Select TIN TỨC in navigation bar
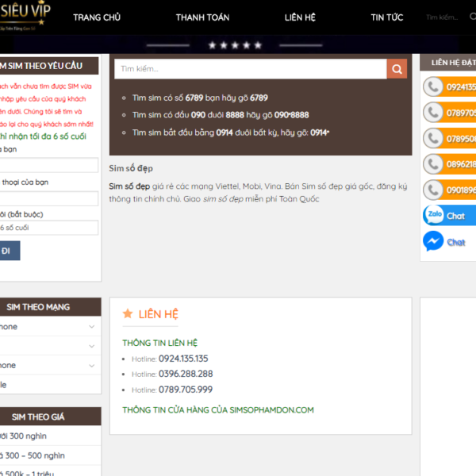The image size is (476, 476). coord(386,17)
